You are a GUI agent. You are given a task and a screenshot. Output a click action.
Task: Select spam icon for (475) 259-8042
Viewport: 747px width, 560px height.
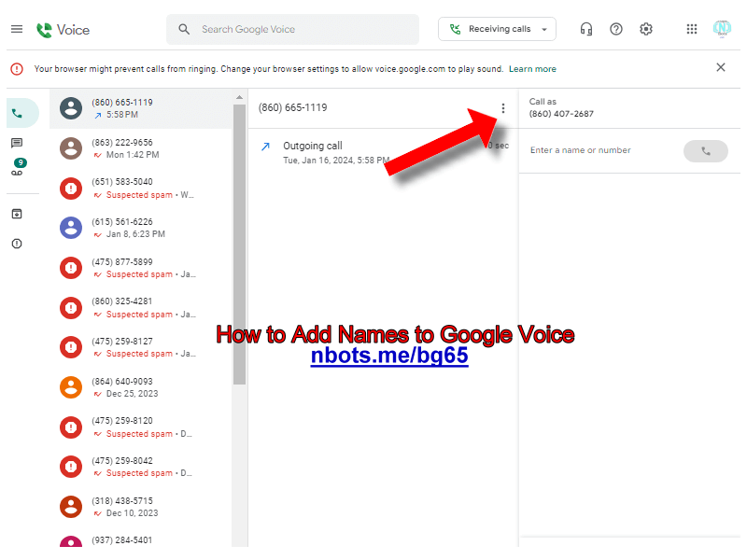[x=71, y=468]
